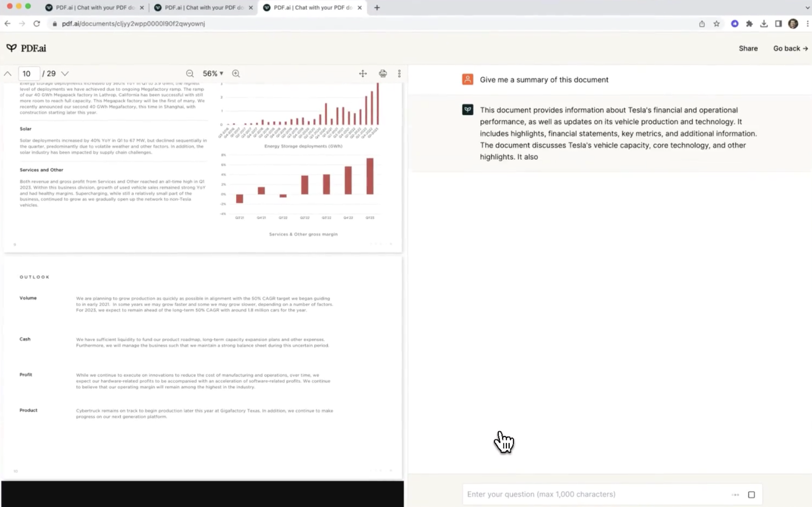Viewport: 812px width, 507px height.
Task: Click the 'Energy Storage deployments (GWh)' chart caption
Action: coord(303,146)
